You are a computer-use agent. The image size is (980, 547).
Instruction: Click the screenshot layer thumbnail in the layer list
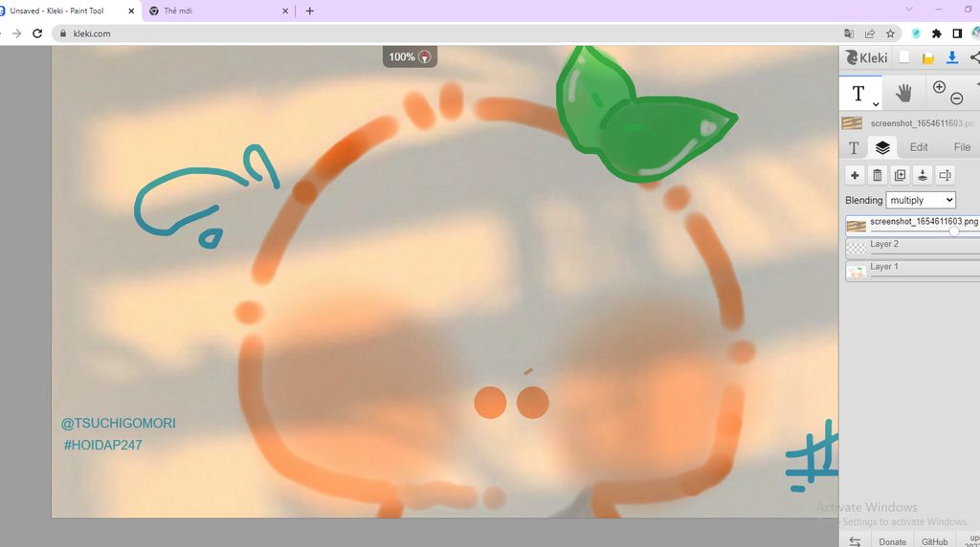pos(856,226)
